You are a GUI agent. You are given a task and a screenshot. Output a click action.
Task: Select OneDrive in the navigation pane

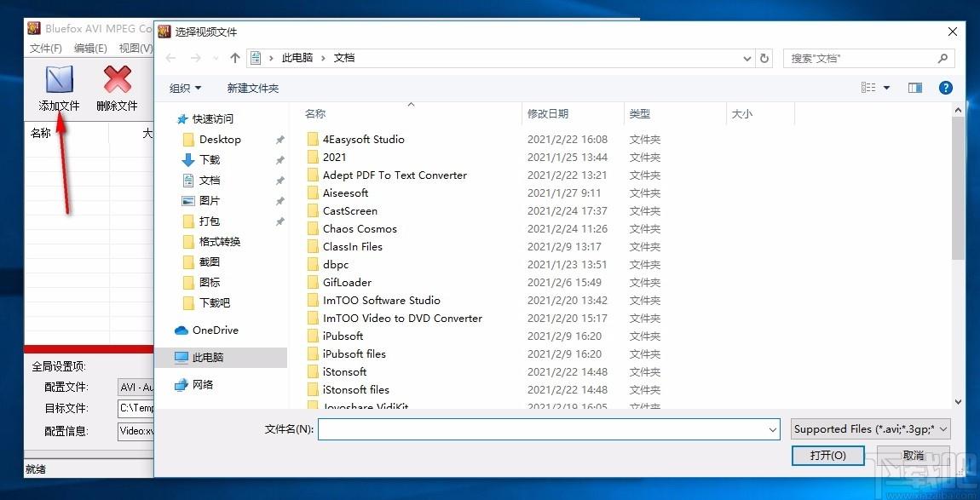click(x=215, y=330)
